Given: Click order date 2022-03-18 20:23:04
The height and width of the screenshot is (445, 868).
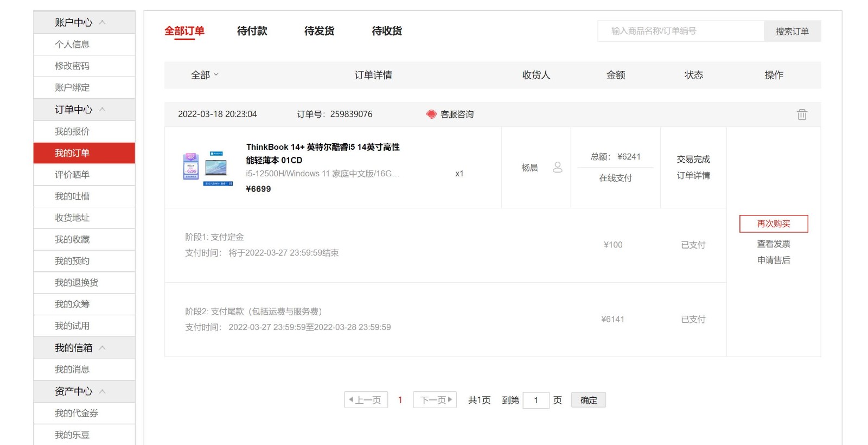Looking at the screenshot, I should [x=218, y=115].
